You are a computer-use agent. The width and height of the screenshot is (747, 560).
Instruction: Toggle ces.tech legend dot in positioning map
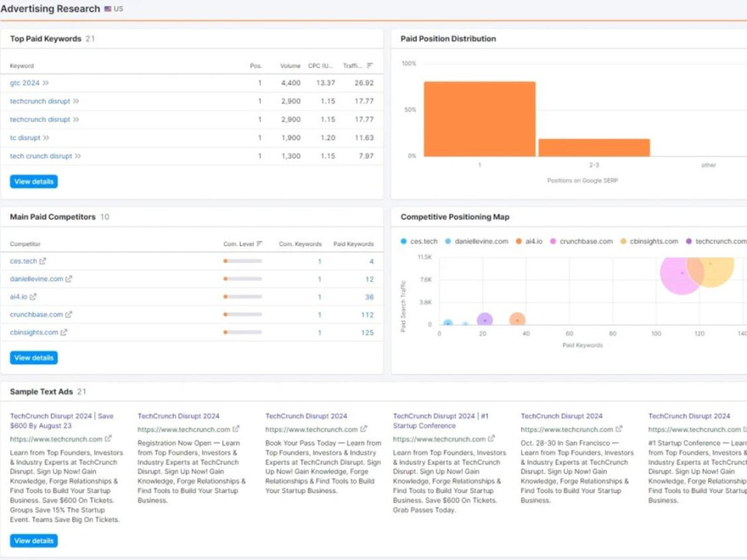point(403,241)
